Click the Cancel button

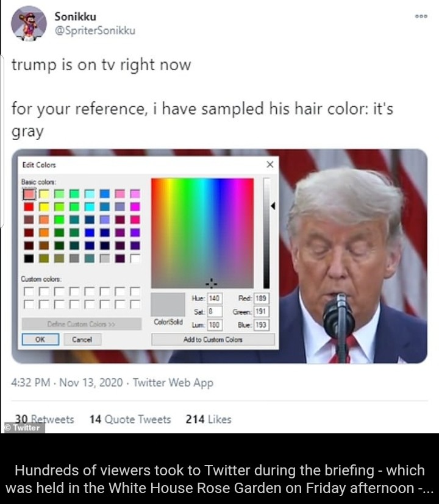pyautogui.click(x=82, y=339)
